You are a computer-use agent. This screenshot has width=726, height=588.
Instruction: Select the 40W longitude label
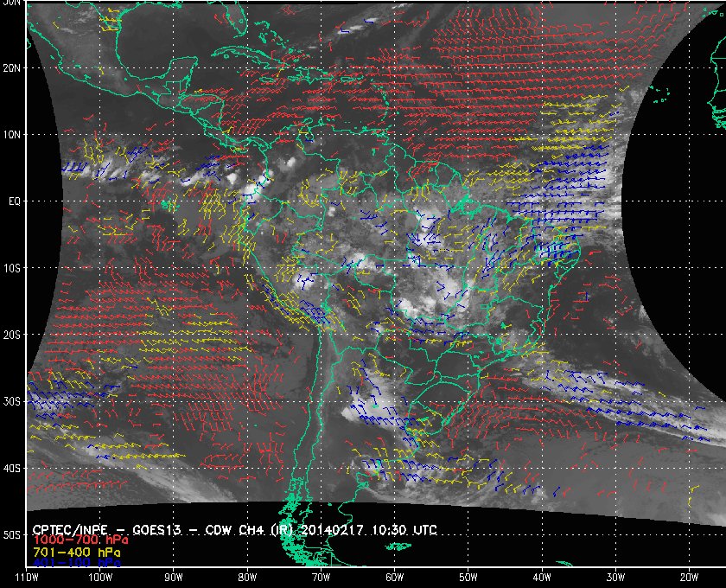(542, 578)
